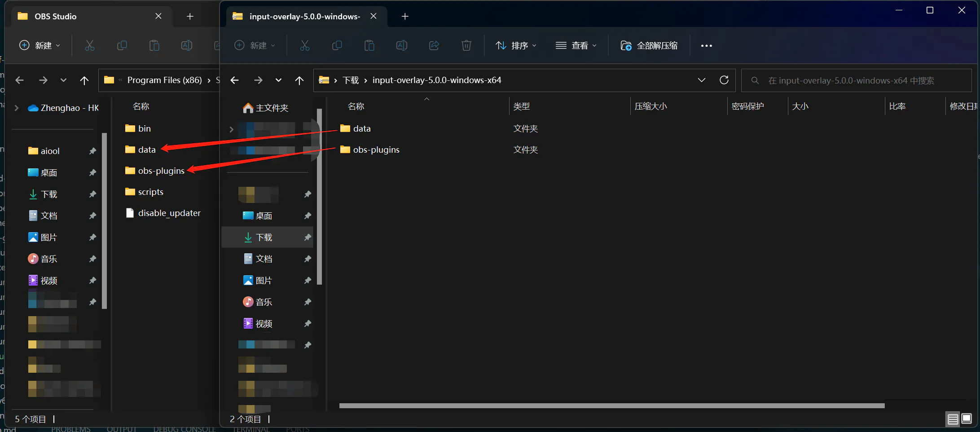Click Paste icon in input-overlay window toolbar
This screenshot has width=980, height=432.
pos(369,45)
